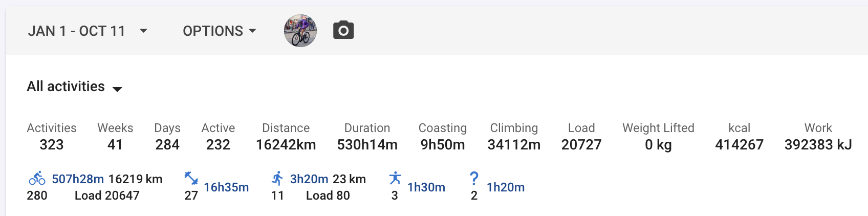Open the OPTIONS menu
This screenshot has height=216, width=868.
[x=219, y=31]
